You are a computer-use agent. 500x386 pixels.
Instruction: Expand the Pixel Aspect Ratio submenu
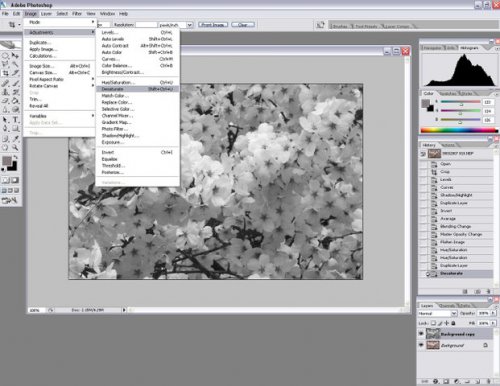tap(59, 79)
